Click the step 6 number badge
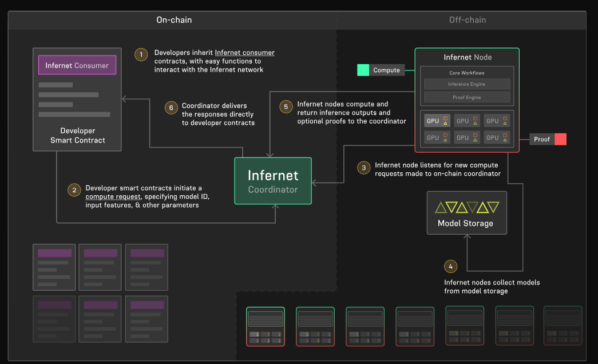598x364 pixels. click(x=170, y=108)
